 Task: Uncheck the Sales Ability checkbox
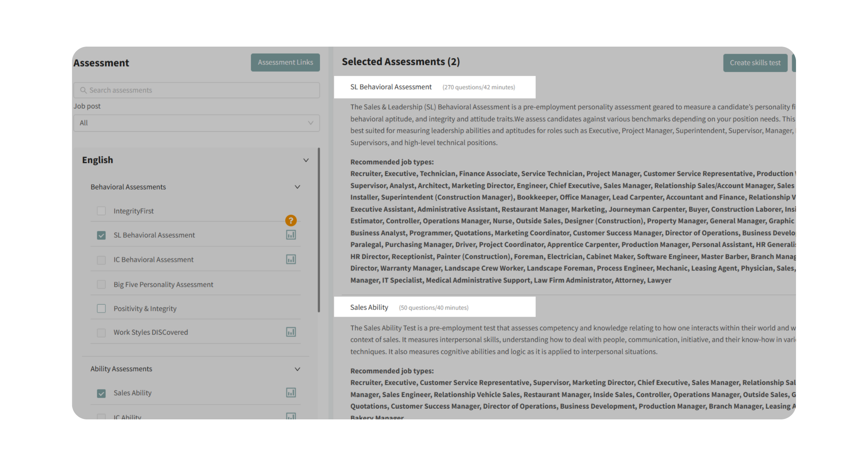point(101,394)
